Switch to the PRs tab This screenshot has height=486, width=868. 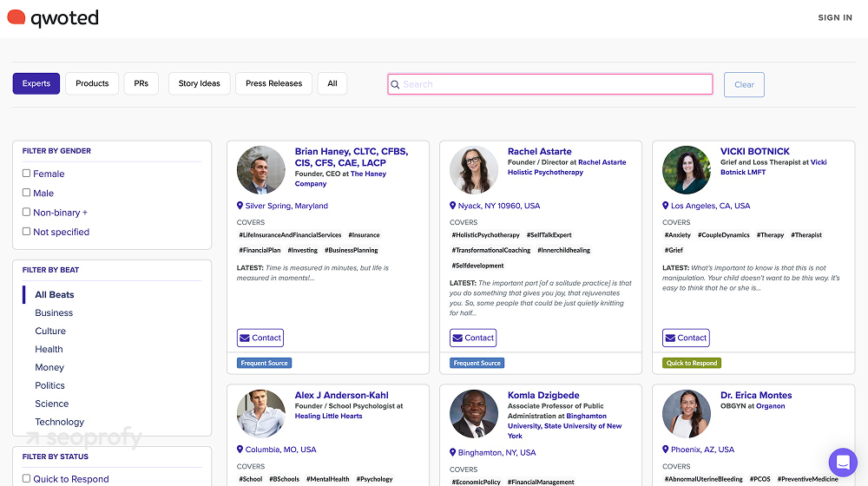click(x=141, y=83)
